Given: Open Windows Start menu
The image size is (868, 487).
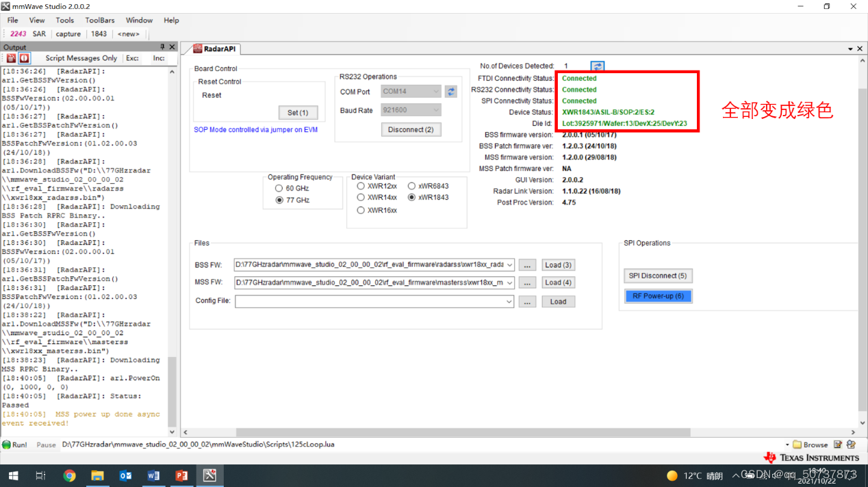Looking at the screenshot, I should [x=13, y=475].
